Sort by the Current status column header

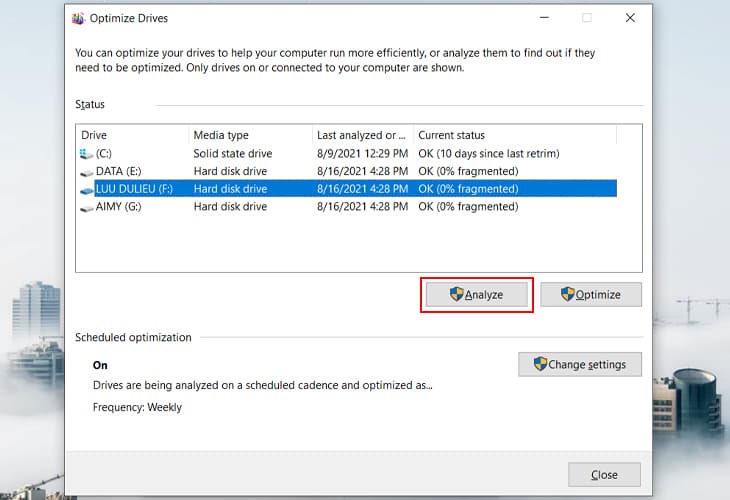[x=514, y=135]
